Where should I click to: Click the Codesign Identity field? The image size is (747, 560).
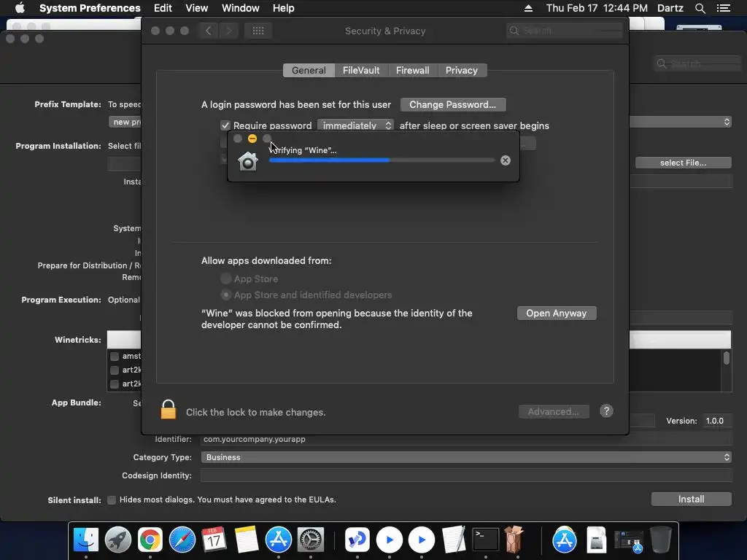[466, 475]
